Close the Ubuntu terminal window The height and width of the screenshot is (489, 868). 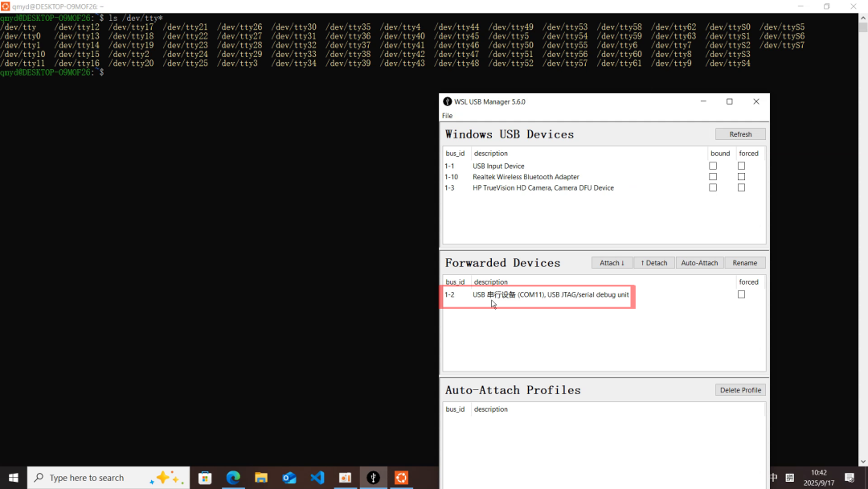pyautogui.click(x=853, y=6)
